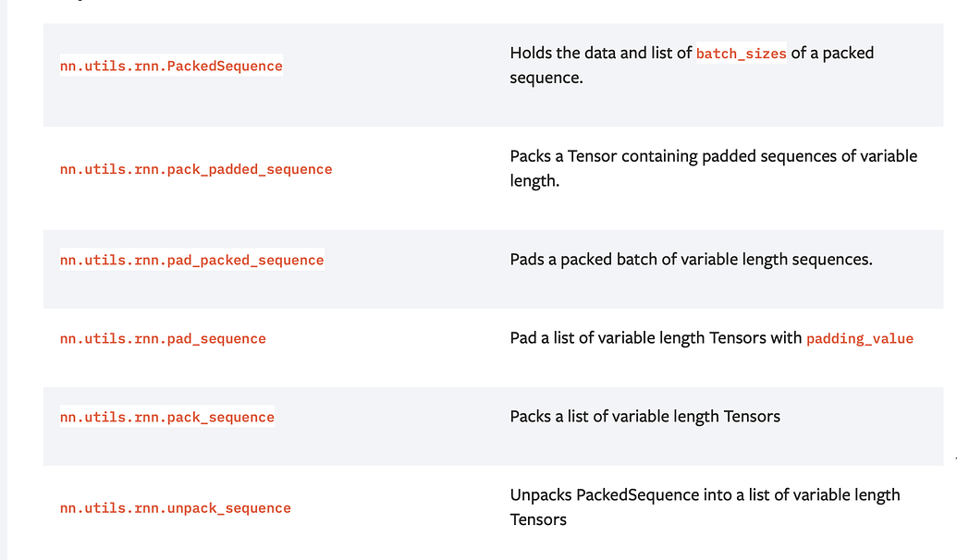
Task: Follow the nn.utils.rnn.pad_sequence link
Action: coord(163,339)
